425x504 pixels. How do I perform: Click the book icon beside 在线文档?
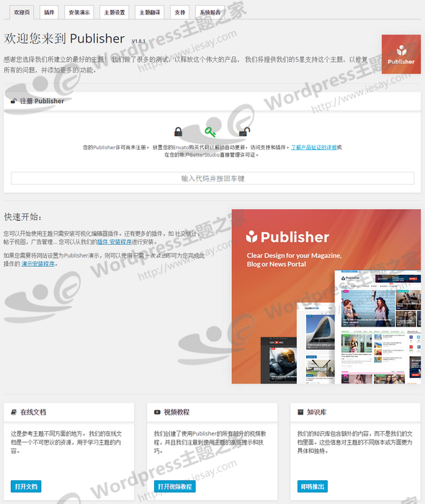coord(14,412)
